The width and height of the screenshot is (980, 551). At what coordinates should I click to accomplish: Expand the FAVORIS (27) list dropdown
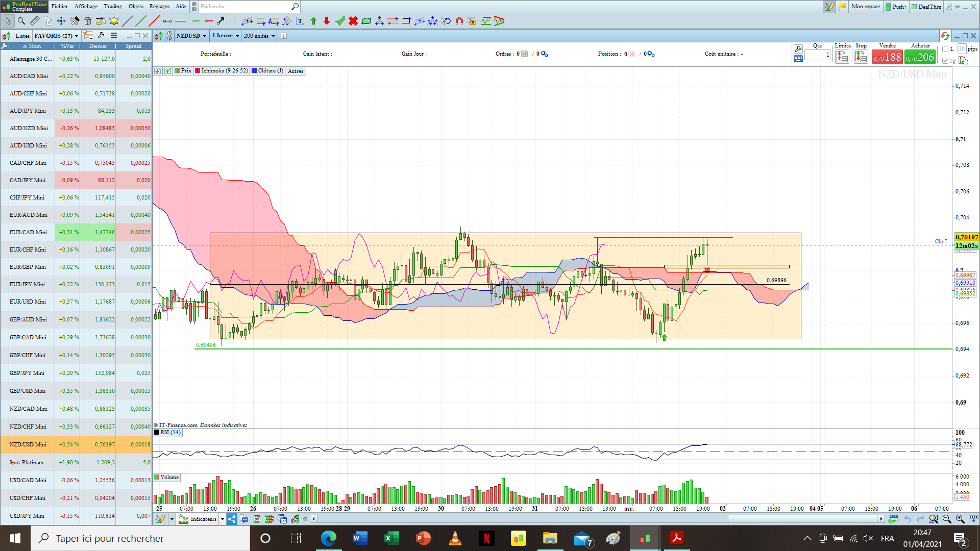(57, 36)
